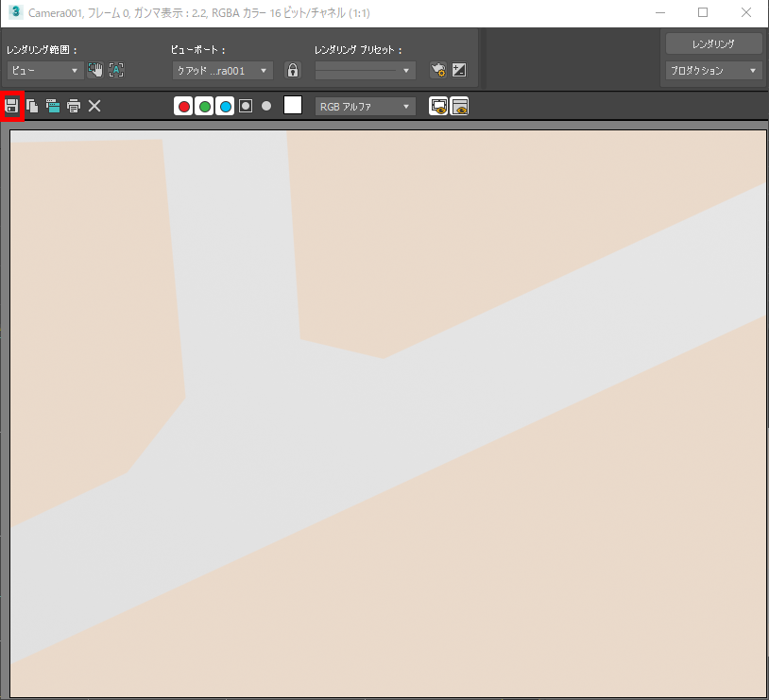This screenshot has height=700, width=769.
Task: Toggle the UI overlay display icon
Action: click(x=438, y=106)
